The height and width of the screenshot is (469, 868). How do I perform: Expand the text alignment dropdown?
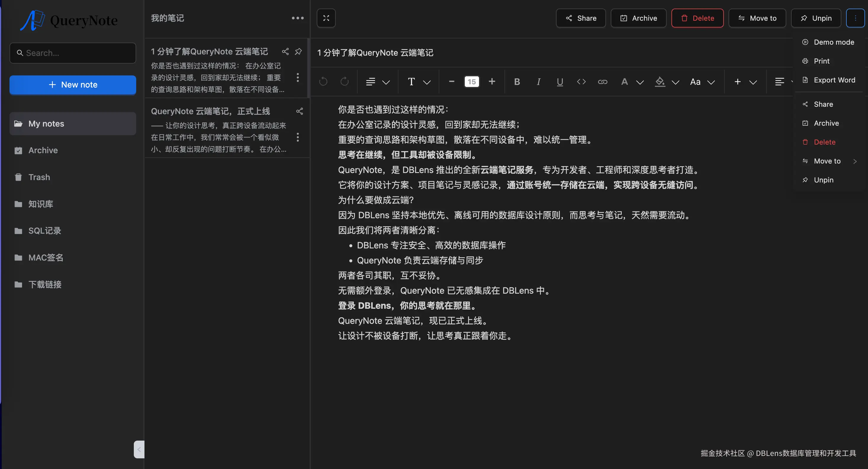point(386,82)
